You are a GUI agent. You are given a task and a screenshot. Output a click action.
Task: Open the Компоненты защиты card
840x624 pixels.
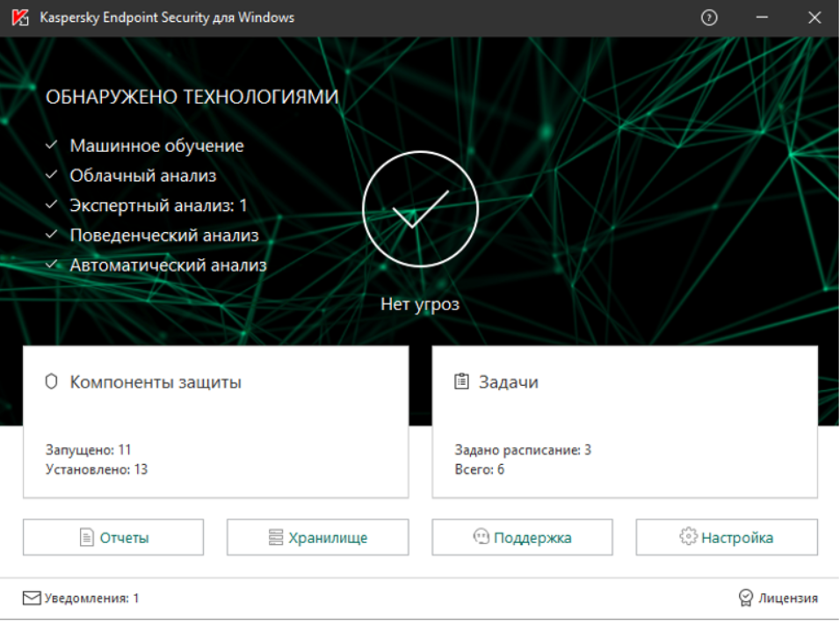click(x=216, y=422)
